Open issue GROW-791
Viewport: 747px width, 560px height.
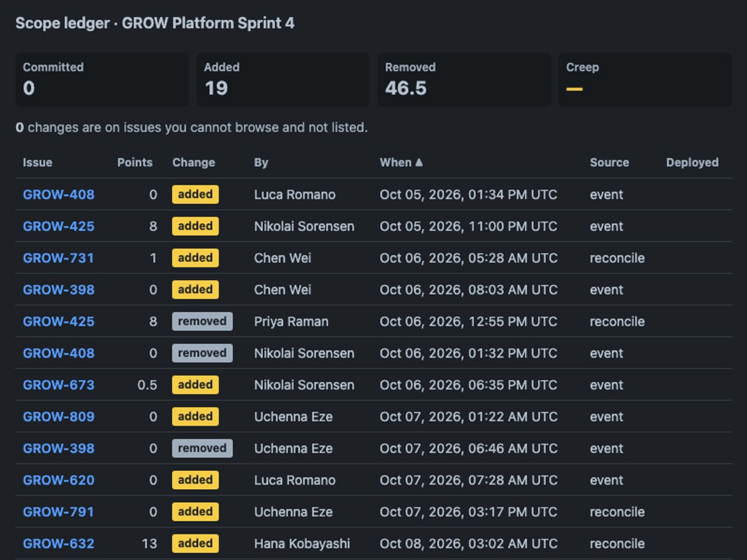[x=59, y=511]
